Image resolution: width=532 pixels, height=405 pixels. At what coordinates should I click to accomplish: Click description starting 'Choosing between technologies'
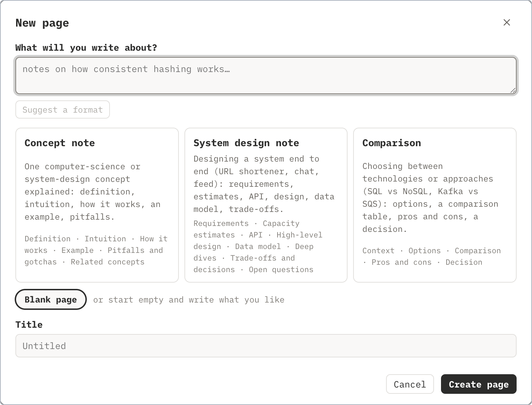point(430,198)
